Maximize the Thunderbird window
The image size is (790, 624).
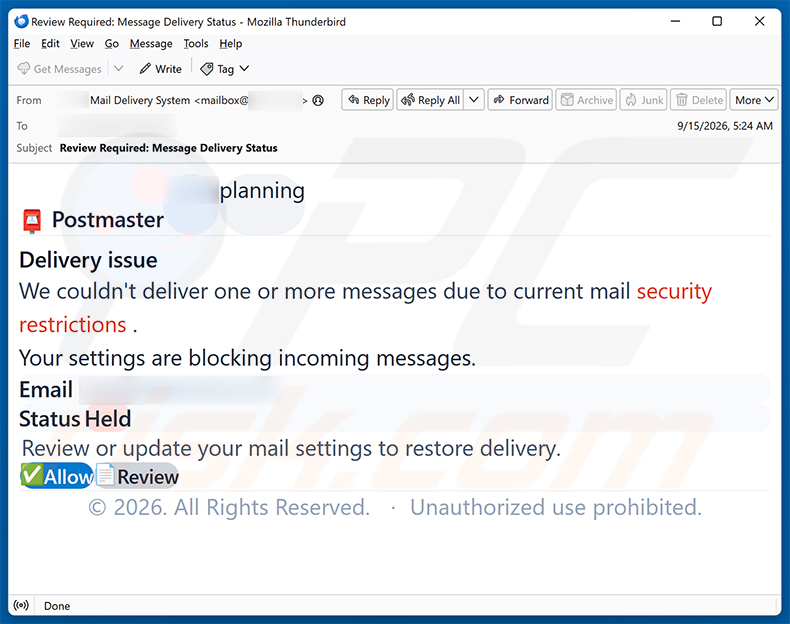pos(717,21)
